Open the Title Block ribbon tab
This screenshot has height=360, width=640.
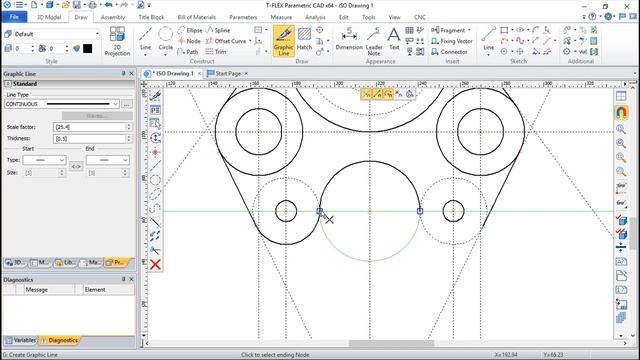151,17
